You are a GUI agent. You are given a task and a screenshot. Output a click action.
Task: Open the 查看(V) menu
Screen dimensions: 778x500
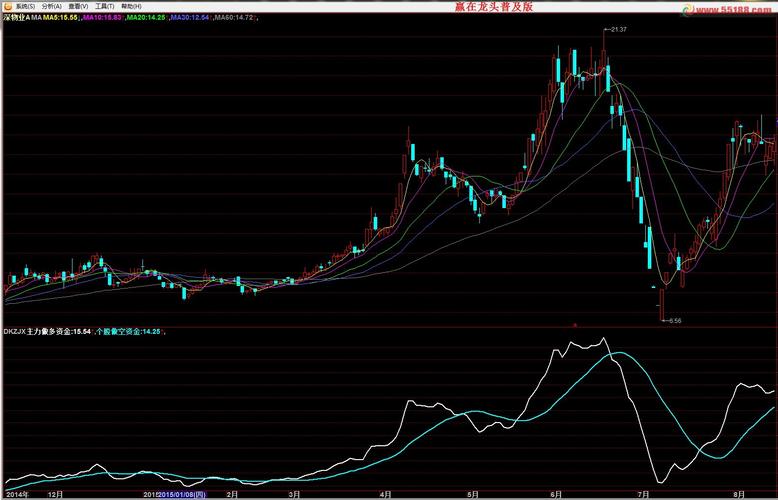[78, 6]
